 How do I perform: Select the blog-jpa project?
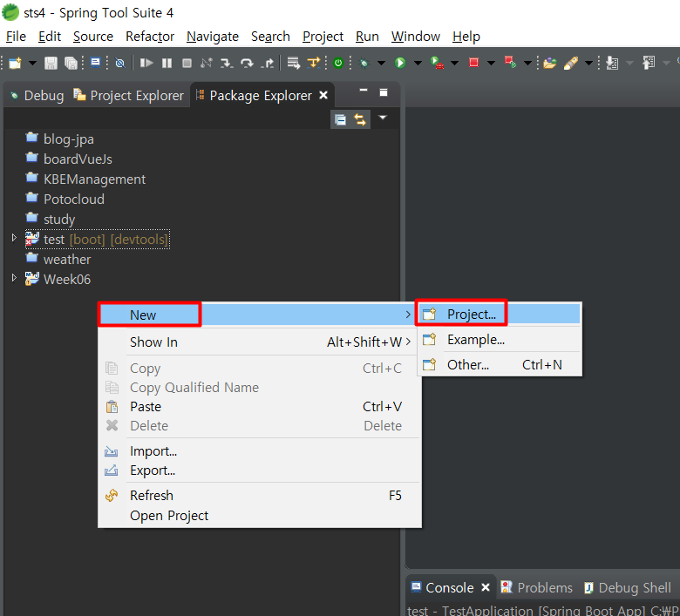coord(60,139)
